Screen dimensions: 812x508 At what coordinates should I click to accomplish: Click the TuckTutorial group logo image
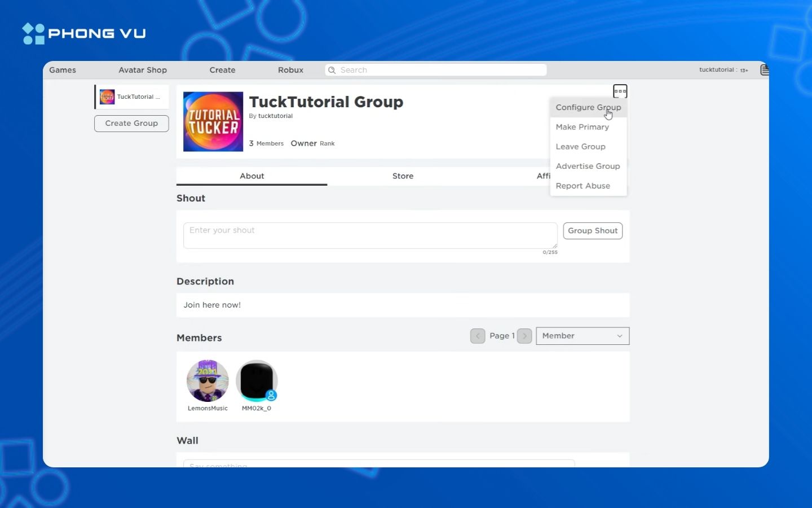(213, 121)
